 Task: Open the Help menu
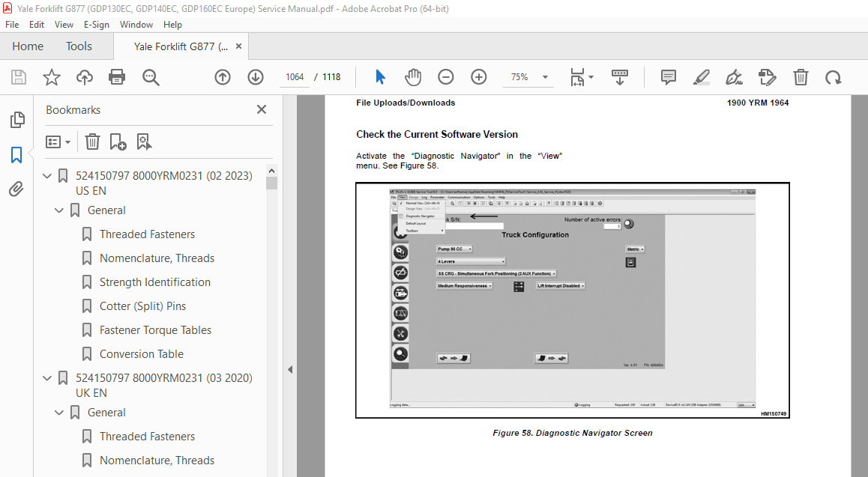172,24
